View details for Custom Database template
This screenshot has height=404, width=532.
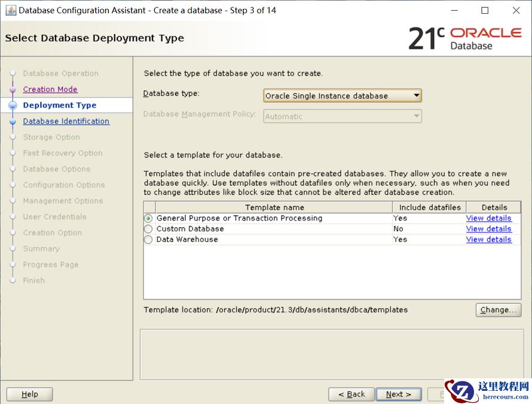(488, 229)
